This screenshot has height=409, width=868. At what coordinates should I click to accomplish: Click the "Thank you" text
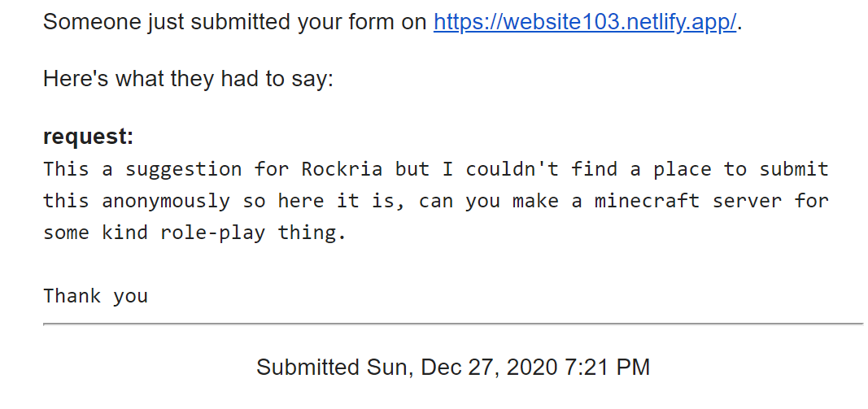click(95, 295)
